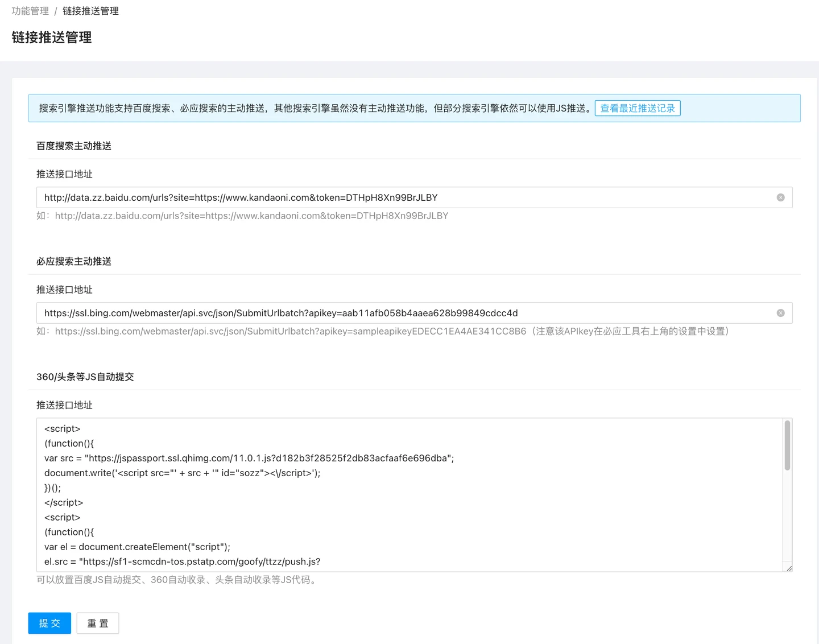Open 查看最近推送记录 push records

[637, 108]
